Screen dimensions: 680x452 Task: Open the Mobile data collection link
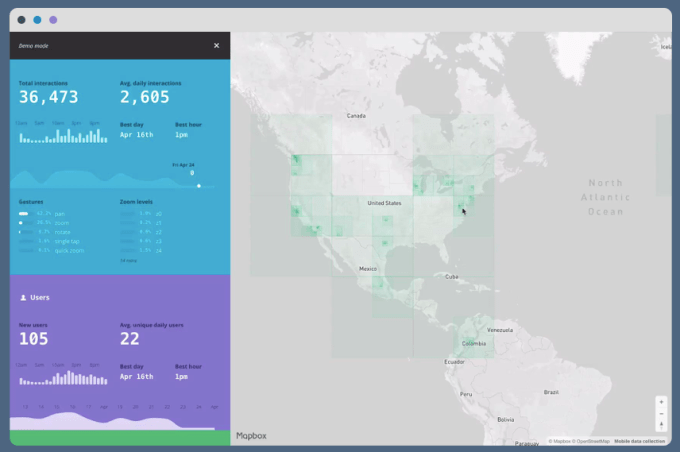point(639,441)
